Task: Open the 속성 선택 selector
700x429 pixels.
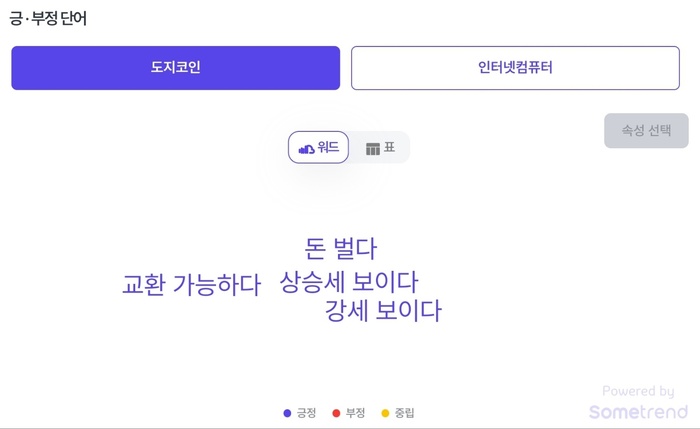Action: point(646,130)
